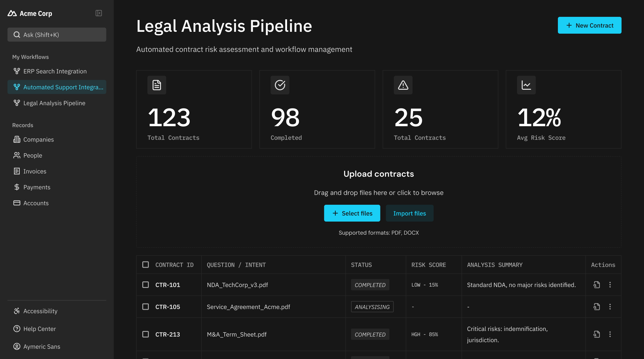Open the three-dot menu for CTR-101

point(610,285)
